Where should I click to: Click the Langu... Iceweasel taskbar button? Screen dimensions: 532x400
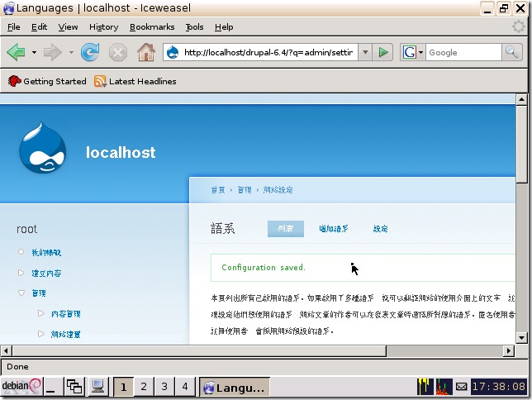[x=235, y=387]
